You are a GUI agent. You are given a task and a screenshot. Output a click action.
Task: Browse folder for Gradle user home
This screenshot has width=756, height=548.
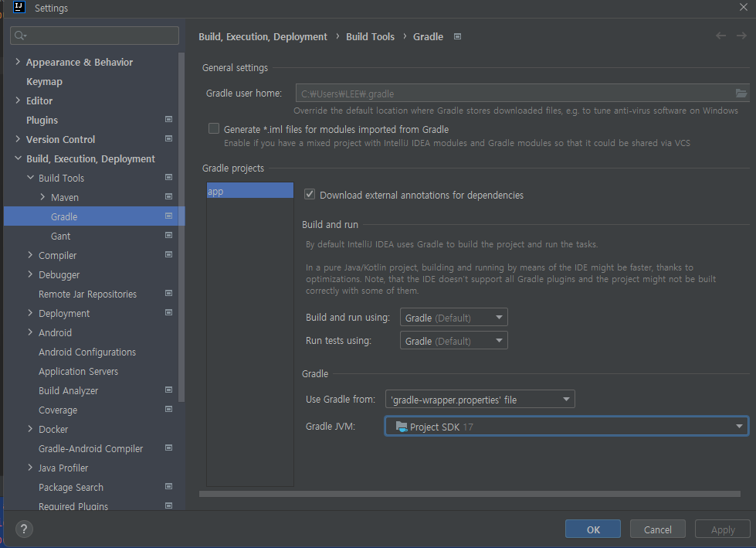[x=741, y=93]
